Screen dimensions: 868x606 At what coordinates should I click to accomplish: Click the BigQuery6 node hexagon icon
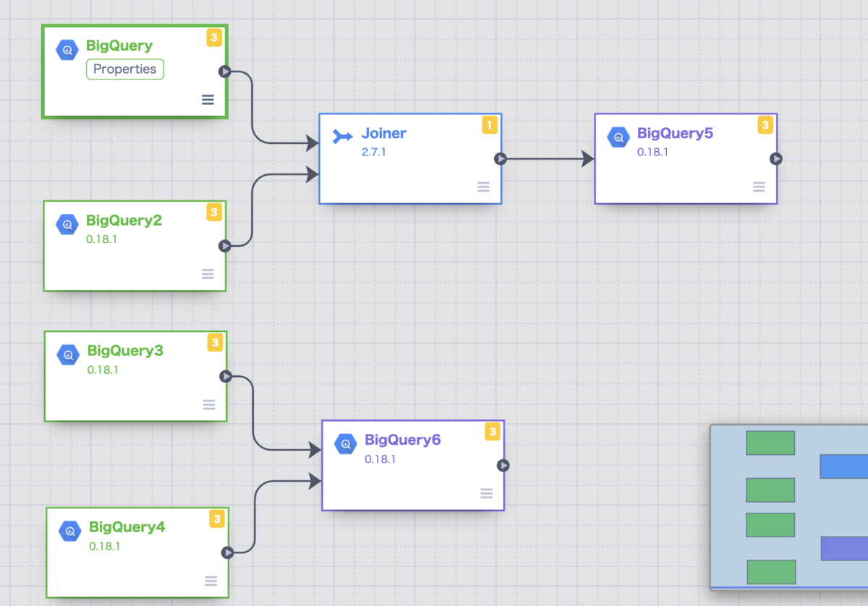tap(346, 444)
